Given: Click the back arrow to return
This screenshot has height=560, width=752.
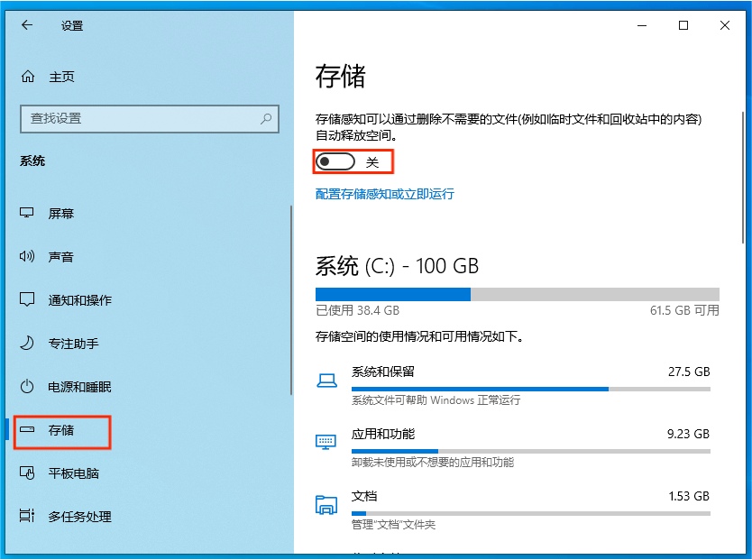Looking at the screenshot, I should click(x=26, y=25).
